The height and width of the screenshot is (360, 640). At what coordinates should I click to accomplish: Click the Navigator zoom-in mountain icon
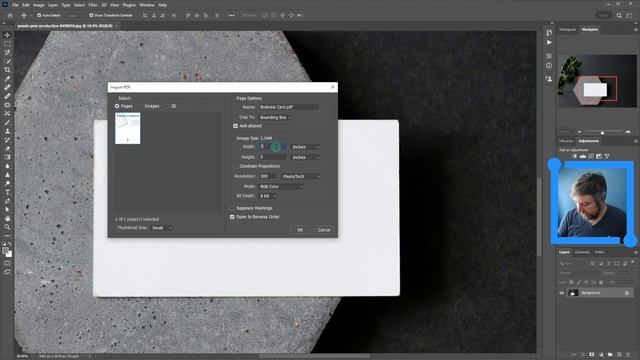click(628, 132)
